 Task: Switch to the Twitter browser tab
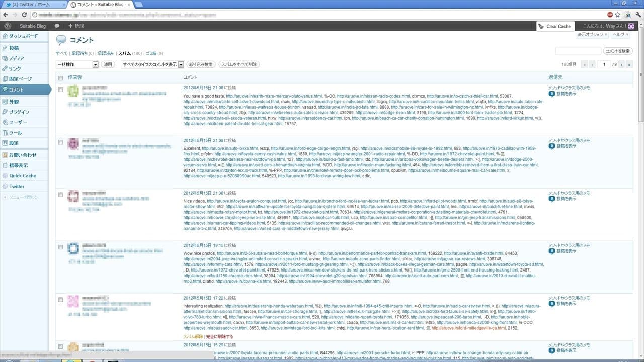click(x=33, y=5)
